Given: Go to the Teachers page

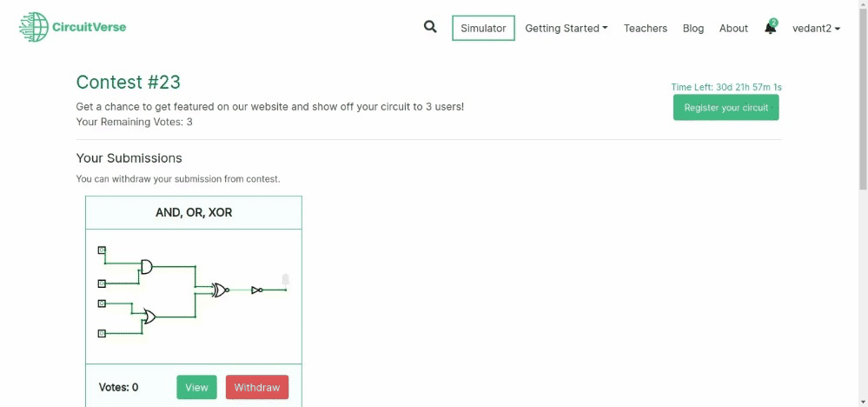Looking at the screenshot, I should 646,28.
